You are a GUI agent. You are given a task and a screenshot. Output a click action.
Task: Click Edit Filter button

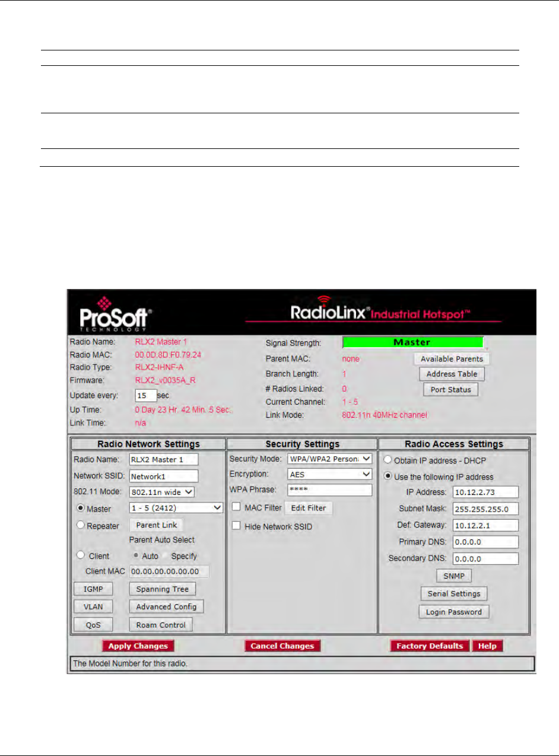pyautogui.click(x=309, y=509)
